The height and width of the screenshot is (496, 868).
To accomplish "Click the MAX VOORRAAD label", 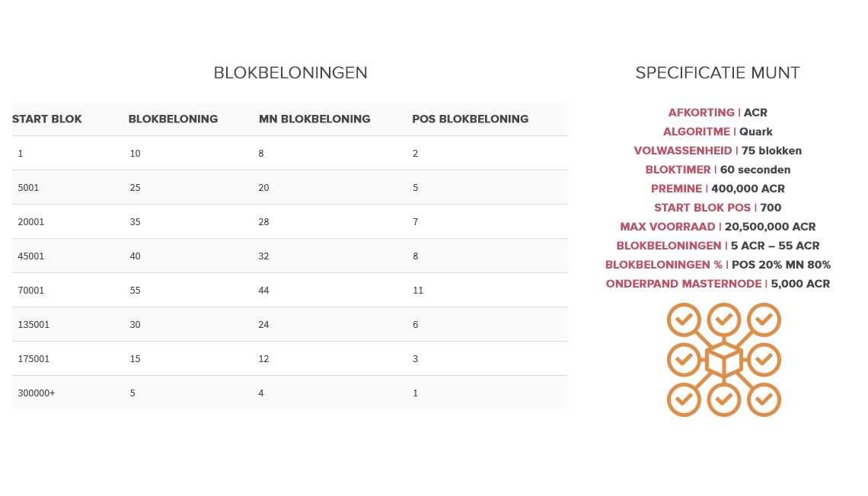I will point(668,227).
